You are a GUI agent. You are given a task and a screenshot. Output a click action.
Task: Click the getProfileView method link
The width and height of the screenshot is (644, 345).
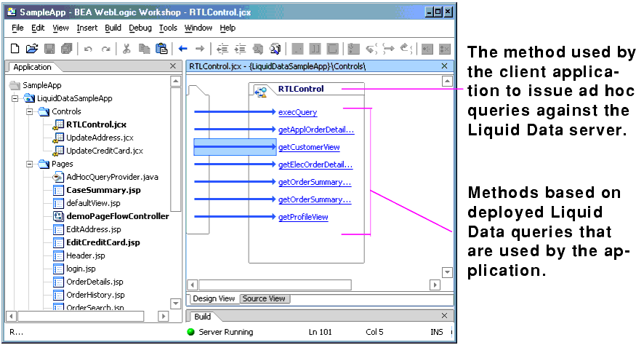click(x=303, y=217)
